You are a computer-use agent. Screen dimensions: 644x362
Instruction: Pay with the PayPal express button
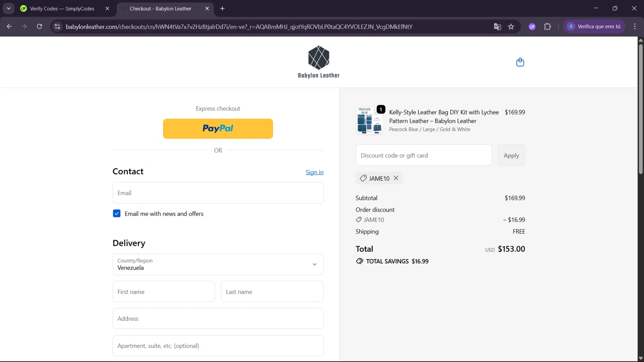pyautogui.click(x=218, y=129)
